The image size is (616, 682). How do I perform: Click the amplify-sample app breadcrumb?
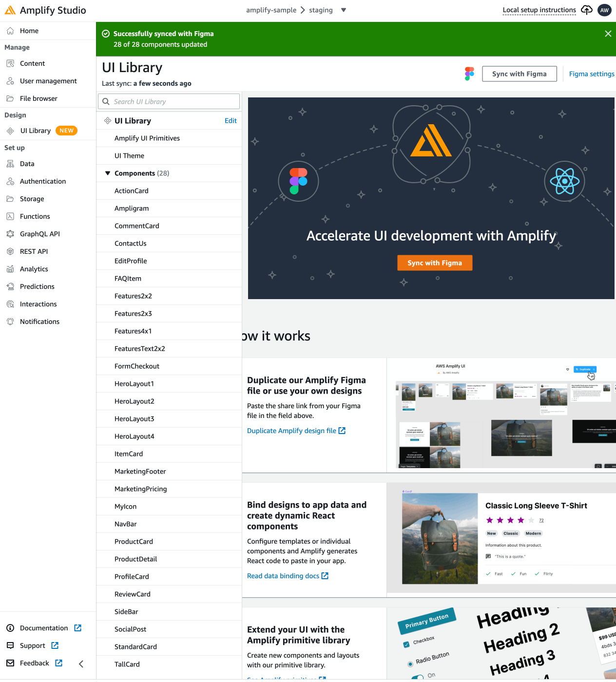(x=271, y=10)
